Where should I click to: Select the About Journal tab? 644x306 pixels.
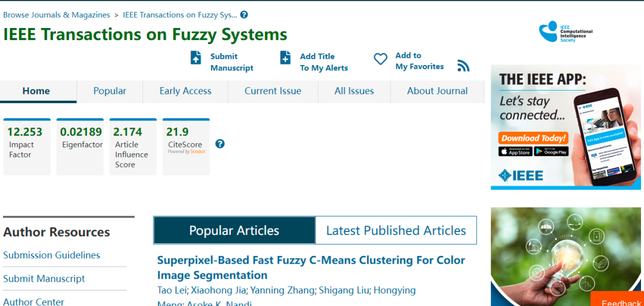pyautogui.click(x=437, y=91)
